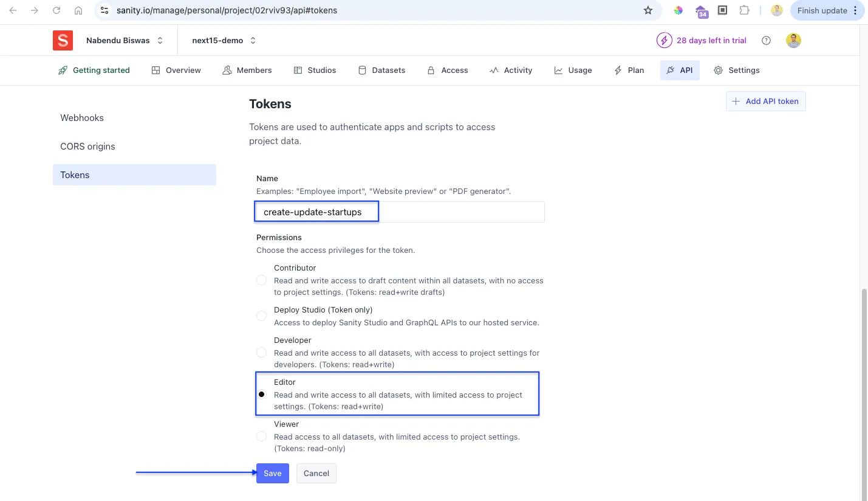Viewport: 868px width, 501px height.
Task: View site information icon in address bar
Action: [x=104, y=10]
